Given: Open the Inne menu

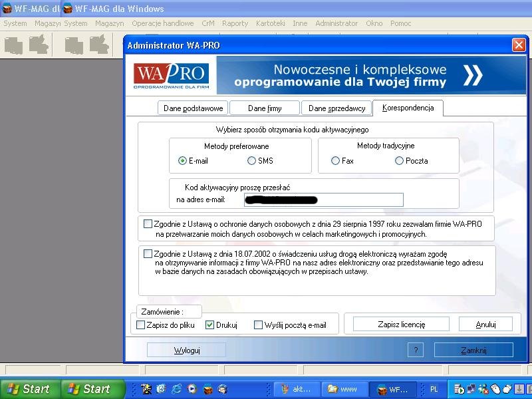Looking at the screenshot, I should [300, 23].
